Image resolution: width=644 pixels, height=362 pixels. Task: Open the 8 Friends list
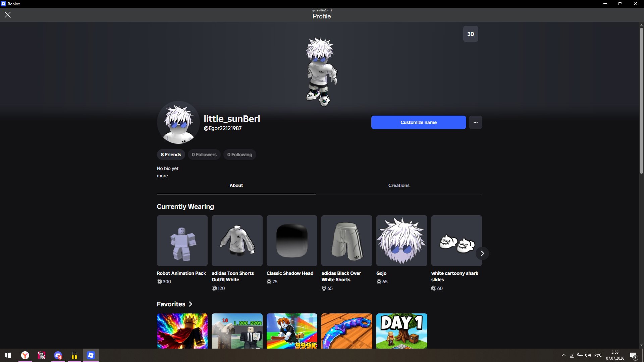pyautogui.click(x=171, y=155)
